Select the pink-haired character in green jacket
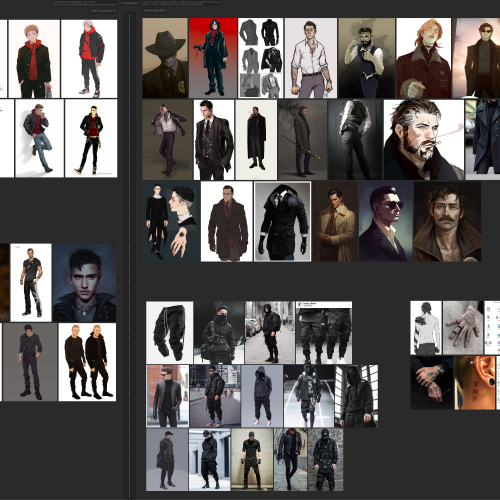This screenshot has width=500, height=500. [34, 59]
